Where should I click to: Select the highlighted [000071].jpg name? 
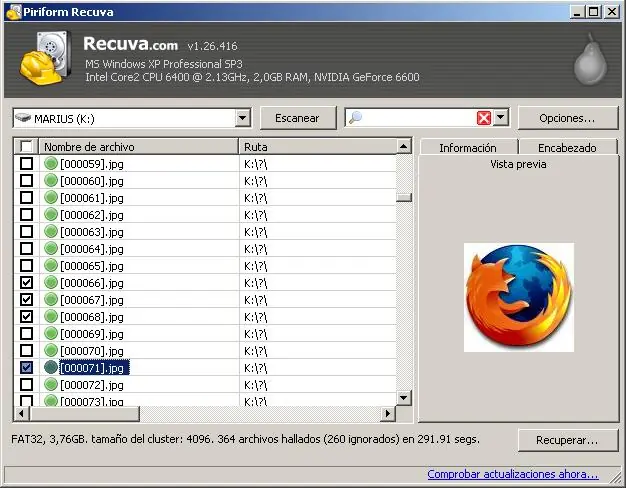pyautogui.click(x=94, y=367)
